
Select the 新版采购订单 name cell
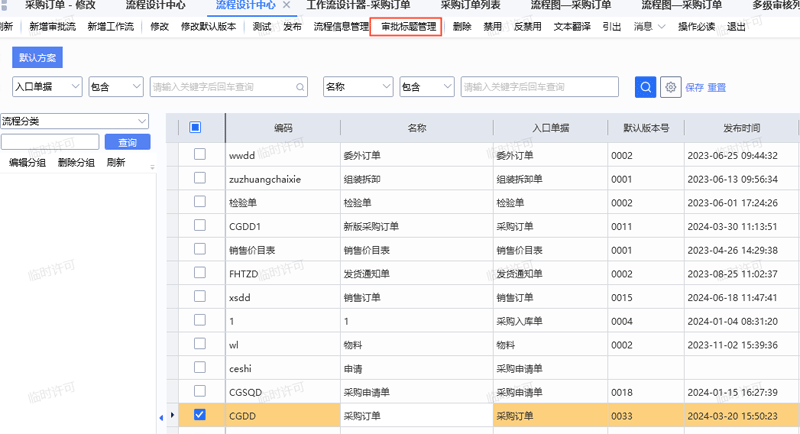tap(417, 226)
